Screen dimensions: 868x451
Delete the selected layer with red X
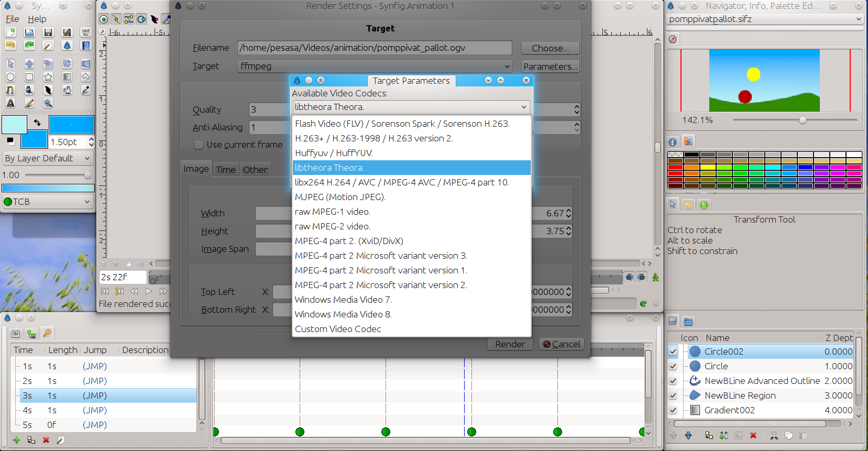coord(753,435)
